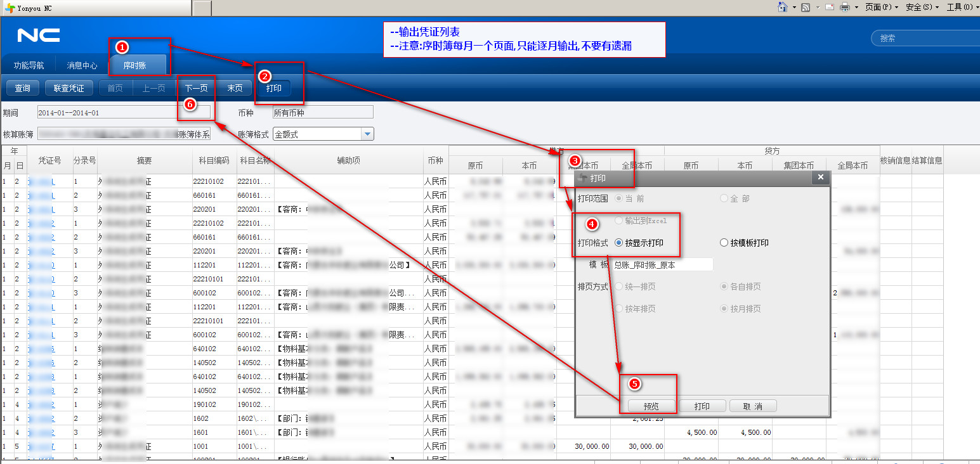Close the 打印 dialog with X
Screen dimensions: 980x464
tap(820, 177)
